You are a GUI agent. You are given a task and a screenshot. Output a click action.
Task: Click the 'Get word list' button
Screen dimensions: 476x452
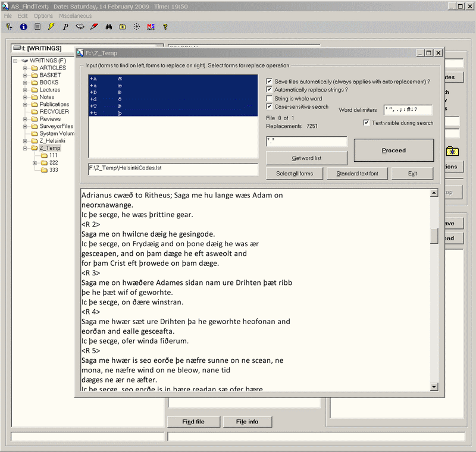(306, 158)
